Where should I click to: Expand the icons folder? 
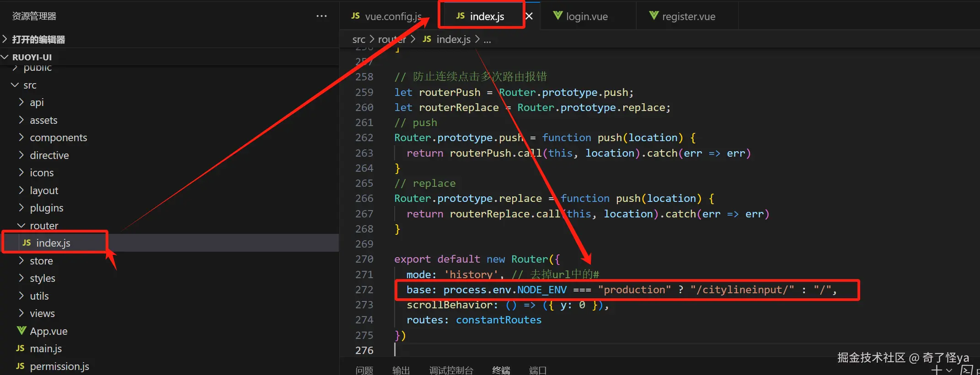[x=42, y=173]
